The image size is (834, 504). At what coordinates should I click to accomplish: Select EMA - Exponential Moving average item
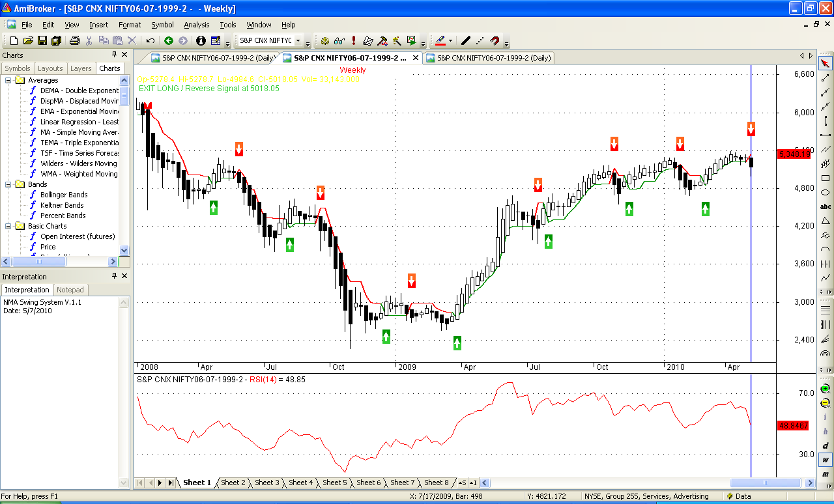point(79,111)
